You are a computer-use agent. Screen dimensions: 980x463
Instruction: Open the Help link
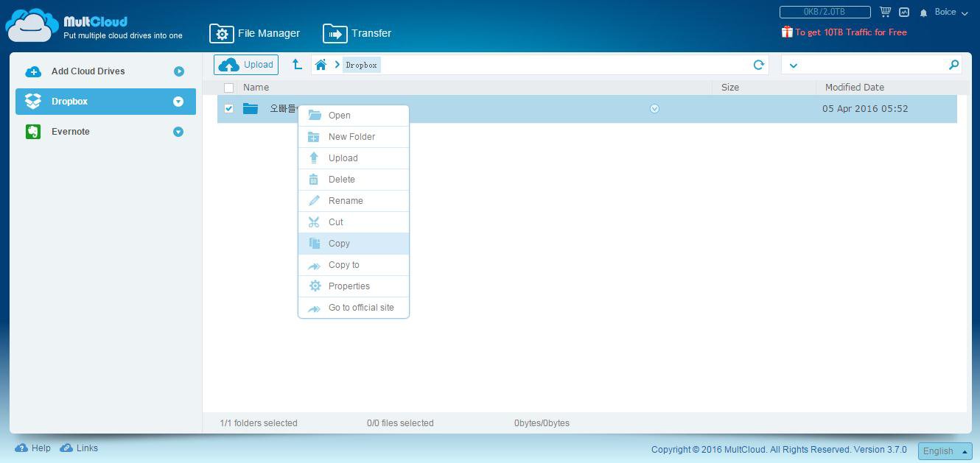(x=33, y=448)
